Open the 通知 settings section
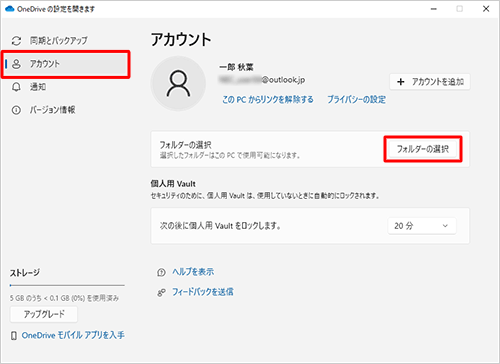This screenshot has width=500, height=364. click(x=38, y=87)
